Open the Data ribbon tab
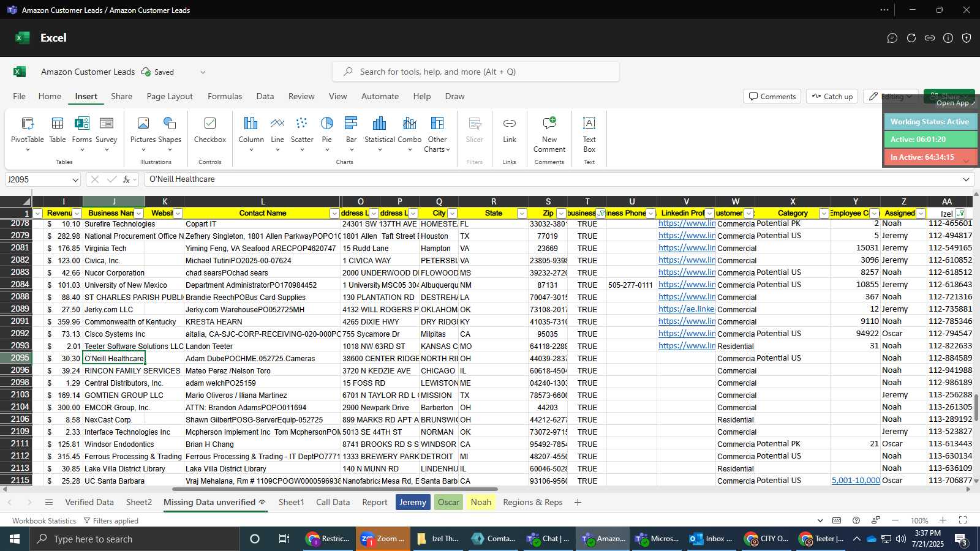The width and height of the screenshot is (980, 551). [x=265, y=96]
